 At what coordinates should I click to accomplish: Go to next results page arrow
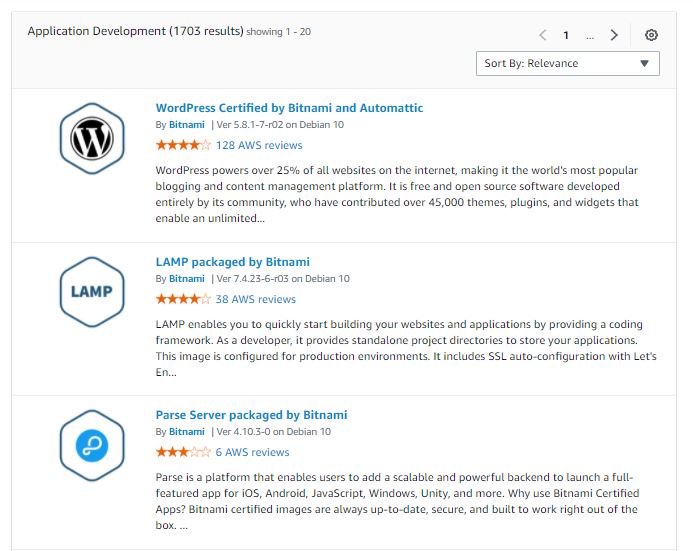pyautogui.click(x=614, y=35)
